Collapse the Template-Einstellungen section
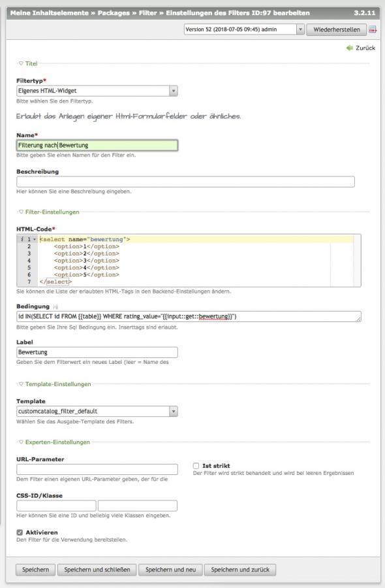The height and width of the screenshot is (588, 385). 55,384
